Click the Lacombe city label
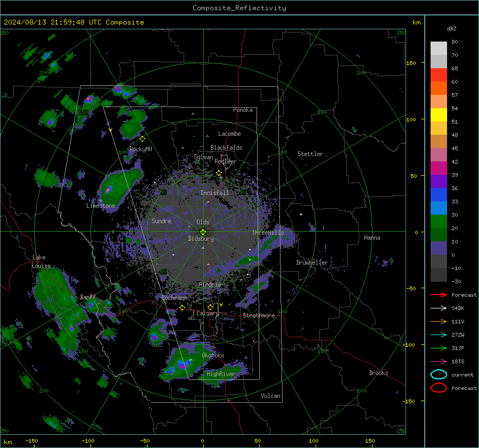Viewport: 479px width, 448px height. point(229,134)
